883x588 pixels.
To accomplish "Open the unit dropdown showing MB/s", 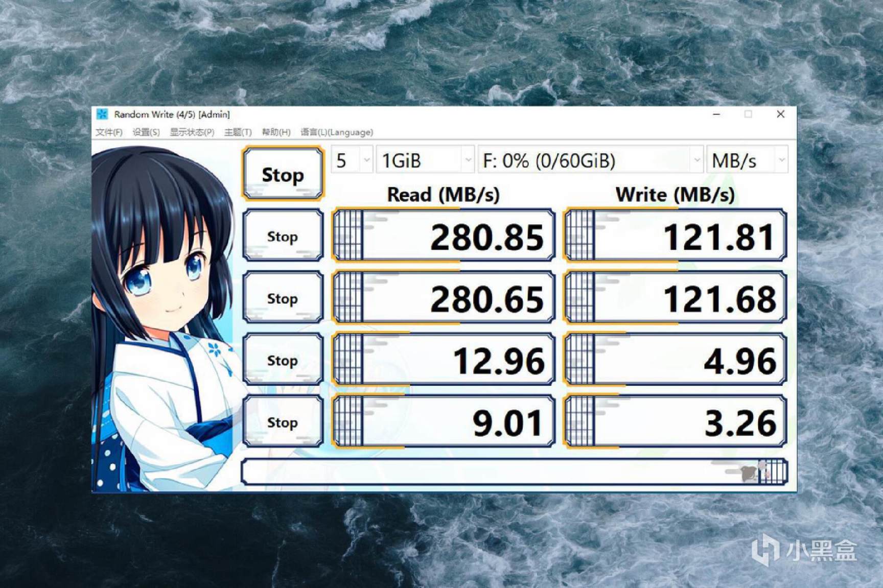I will (747, 160).
